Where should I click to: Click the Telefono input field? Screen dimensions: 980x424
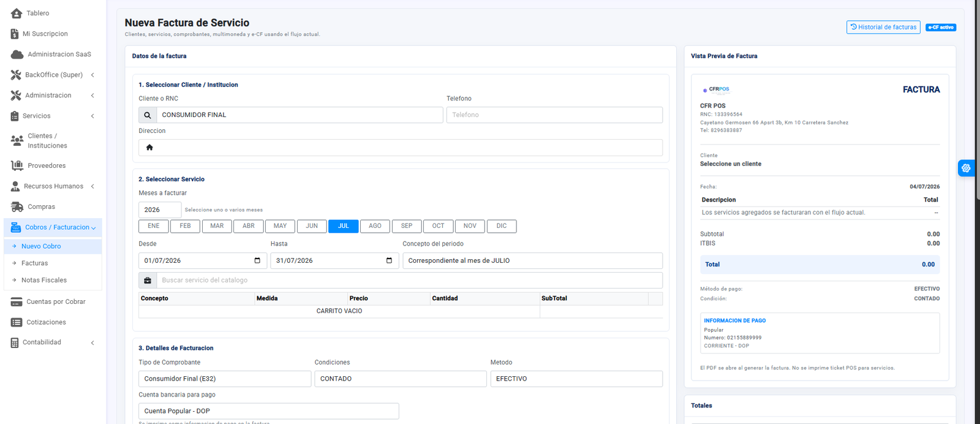pyautogui.click(x=554, y=115)
